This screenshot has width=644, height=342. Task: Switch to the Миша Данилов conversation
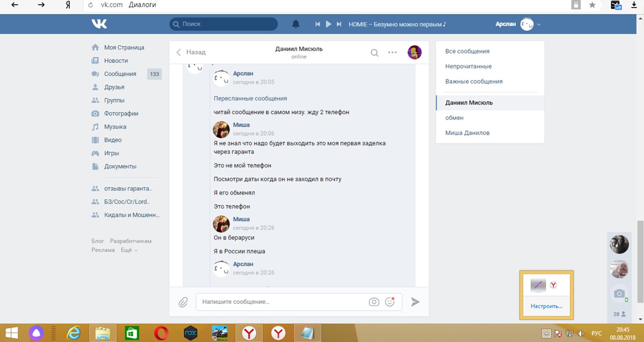[467, 133]
